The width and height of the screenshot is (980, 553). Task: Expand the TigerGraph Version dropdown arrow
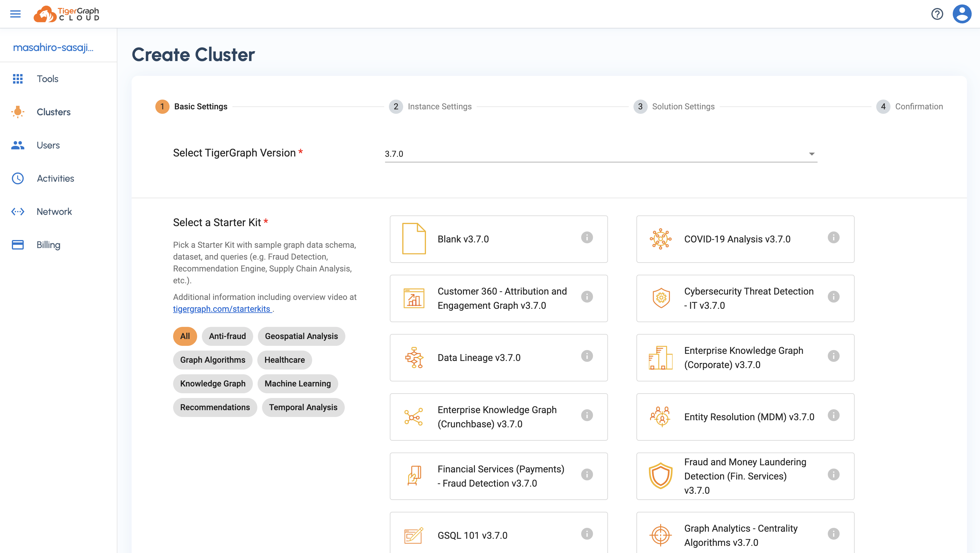[811, 154]
